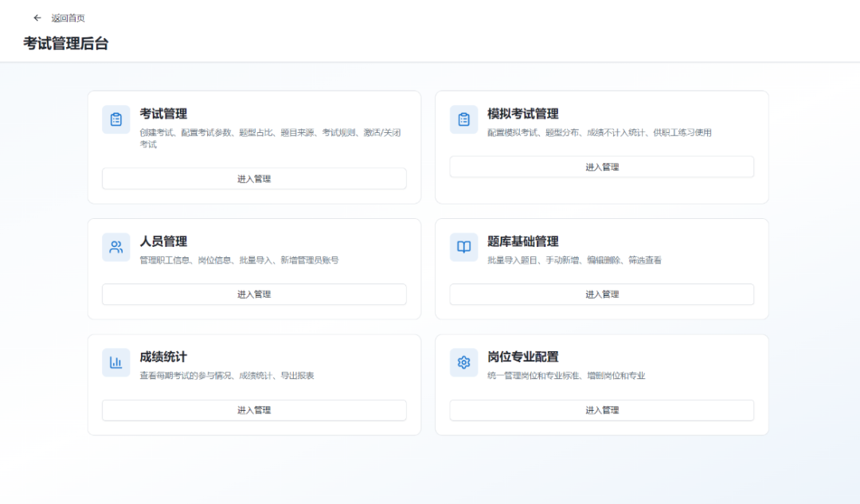Click the description starting with 批量导入题目
The width and height of the screenshot is (860, 504).
574,260
